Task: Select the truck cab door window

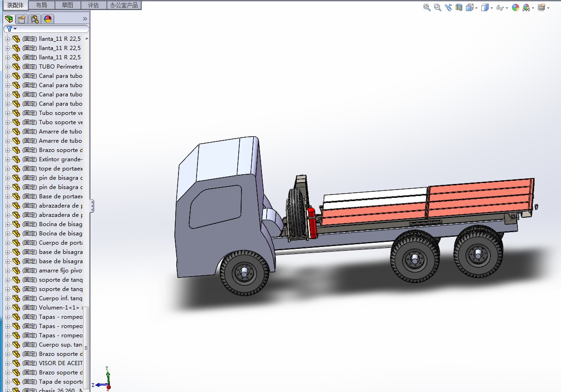Action: (216, 206)
